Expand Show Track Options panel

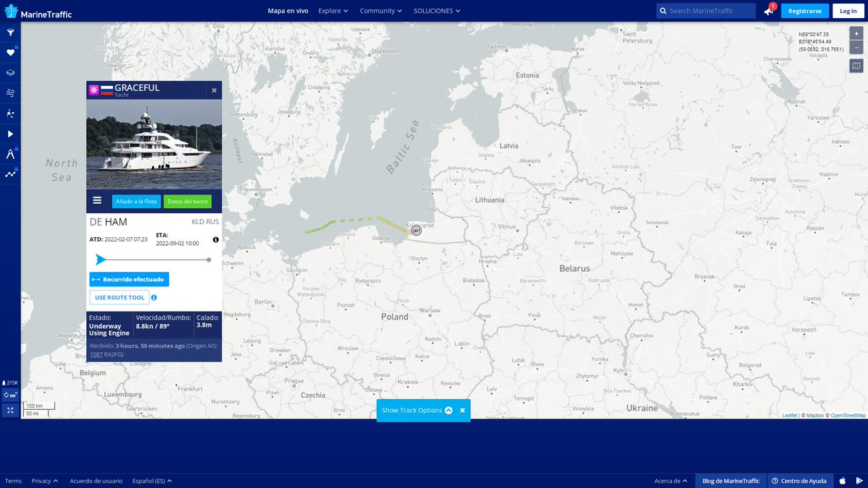(417, 410)
